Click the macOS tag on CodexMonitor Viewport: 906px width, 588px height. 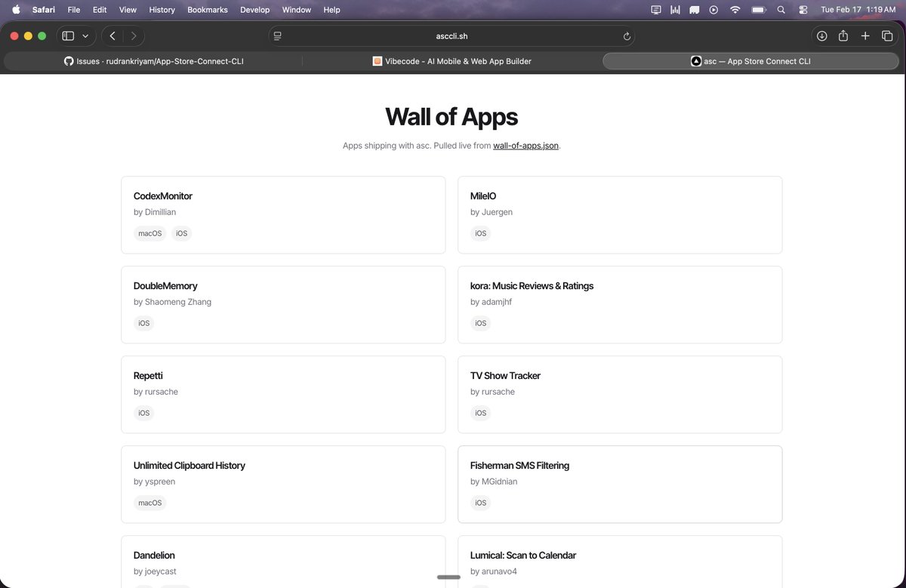(149, 233)
